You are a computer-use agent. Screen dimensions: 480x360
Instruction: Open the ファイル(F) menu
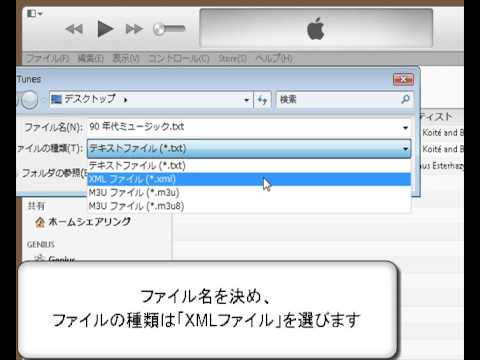click(47, 59)
